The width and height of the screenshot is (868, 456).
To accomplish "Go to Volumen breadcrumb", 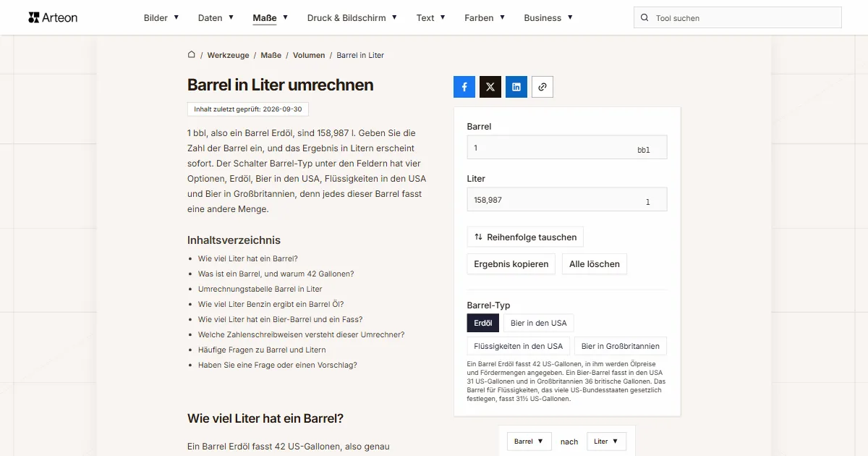I will coord(309,55).
